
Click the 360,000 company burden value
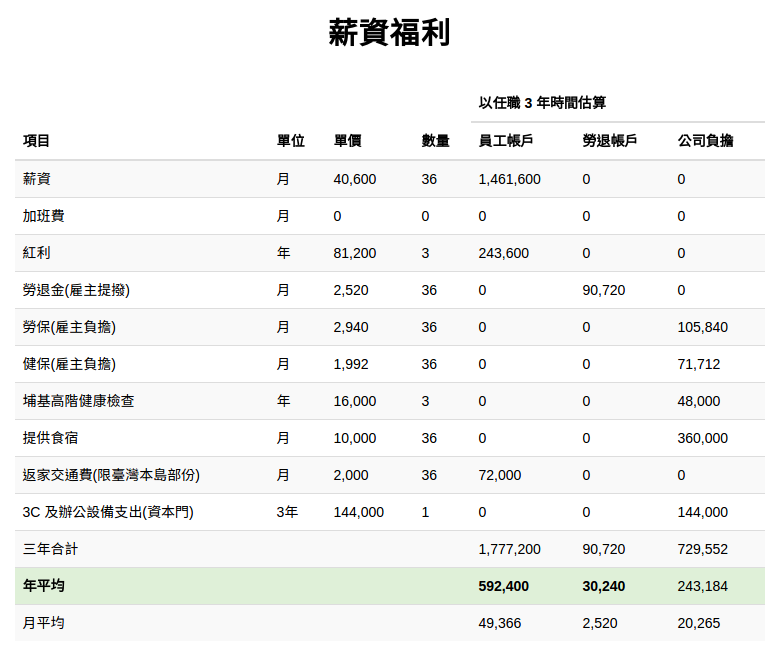702,438
